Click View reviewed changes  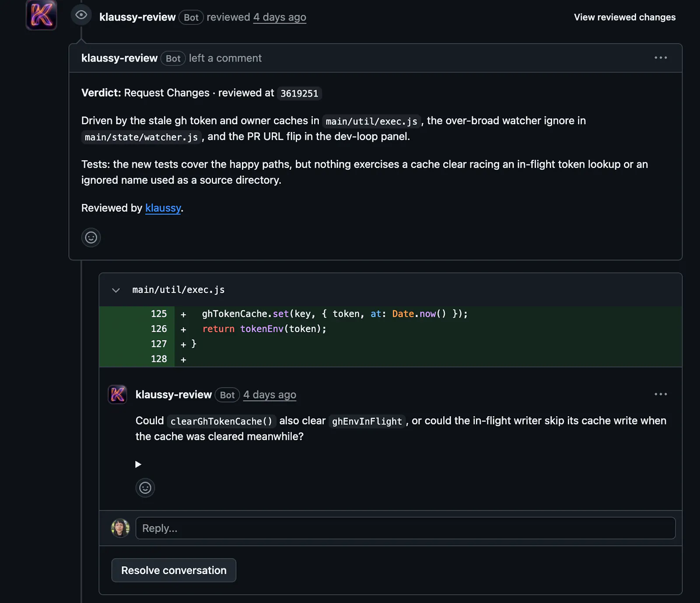(x=624, y=17)
